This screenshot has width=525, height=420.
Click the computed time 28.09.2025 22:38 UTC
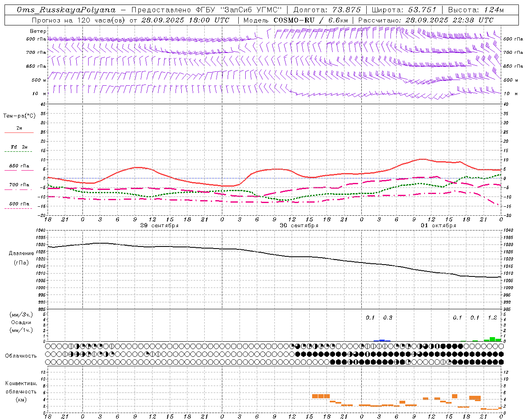[450, 20]
